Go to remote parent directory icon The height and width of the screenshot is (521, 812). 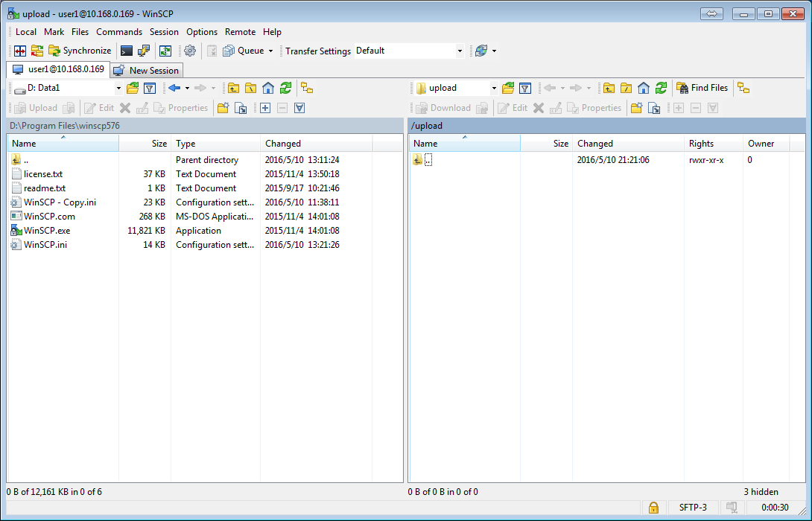(x=609, y=88)
